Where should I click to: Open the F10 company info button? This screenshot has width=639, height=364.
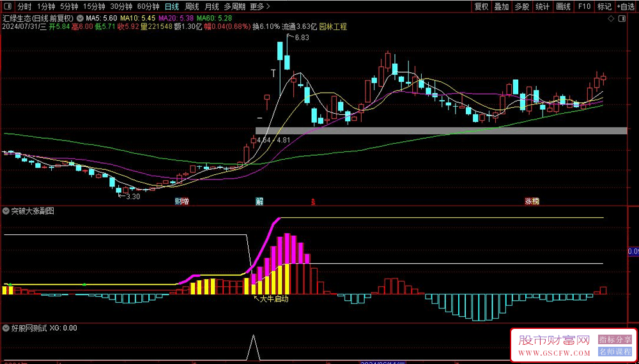point(583,7)
